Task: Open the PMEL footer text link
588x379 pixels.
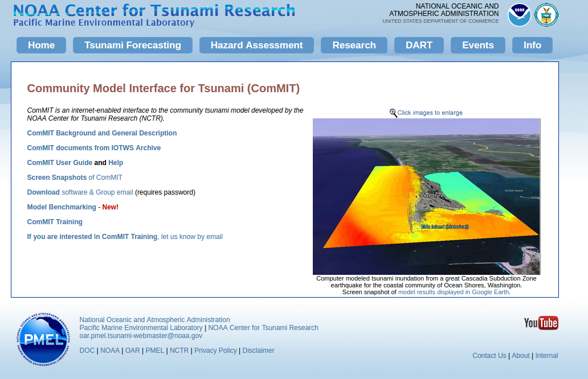Action: pyautogui.click(x=155, y=351)
